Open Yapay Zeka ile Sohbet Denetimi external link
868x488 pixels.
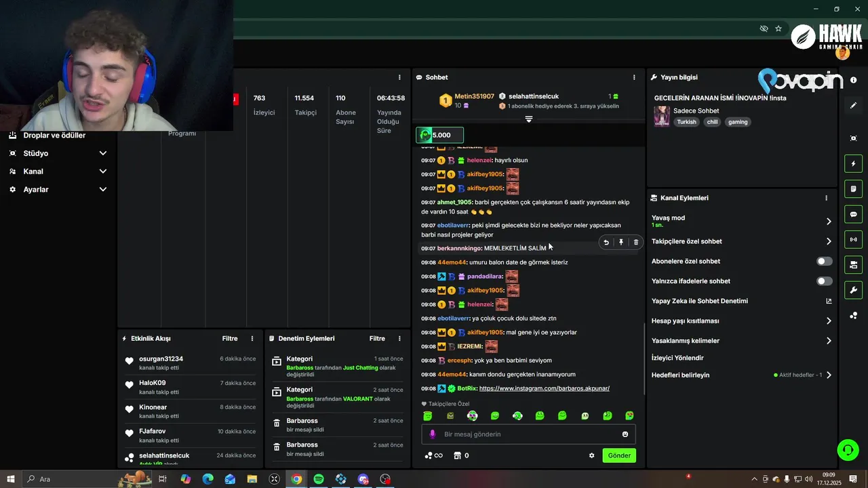[x=829, y=301]
